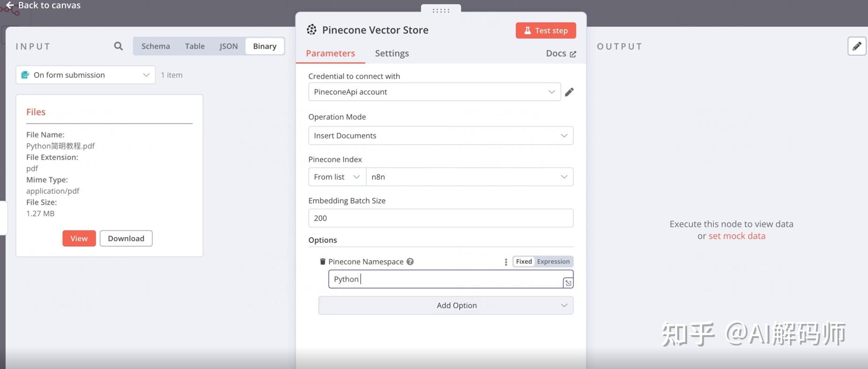Delete the Pinecone Namespace option trash icon
The image size is (868, 369).
[323, 261]
